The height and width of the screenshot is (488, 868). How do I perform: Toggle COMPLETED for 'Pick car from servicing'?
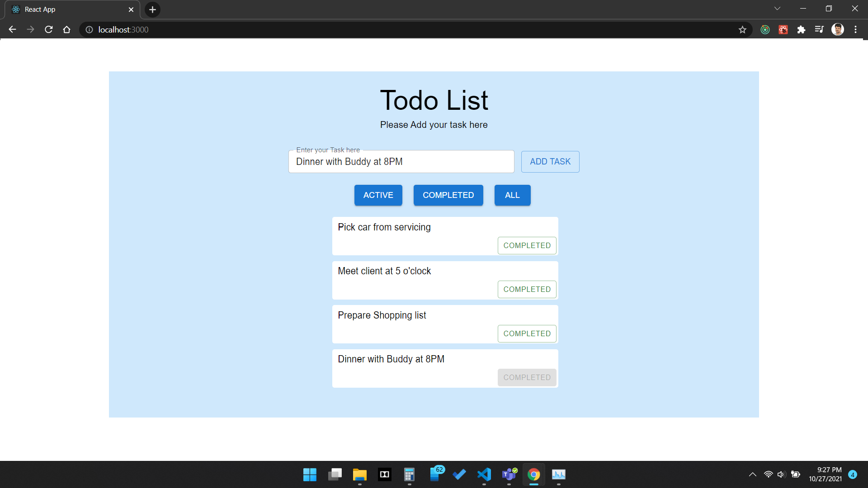click(x=527, y=245)
